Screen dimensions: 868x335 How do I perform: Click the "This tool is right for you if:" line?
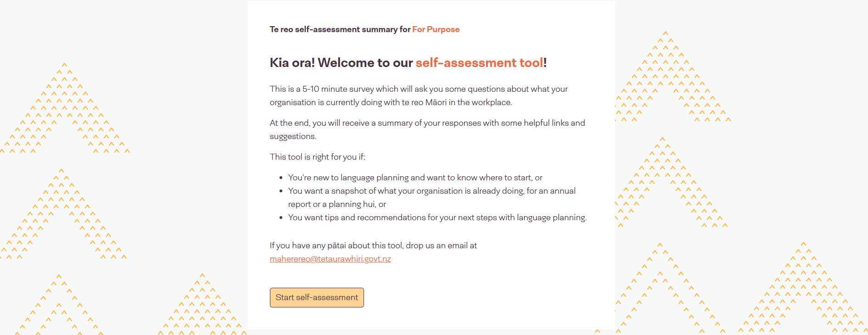(317, 157)
